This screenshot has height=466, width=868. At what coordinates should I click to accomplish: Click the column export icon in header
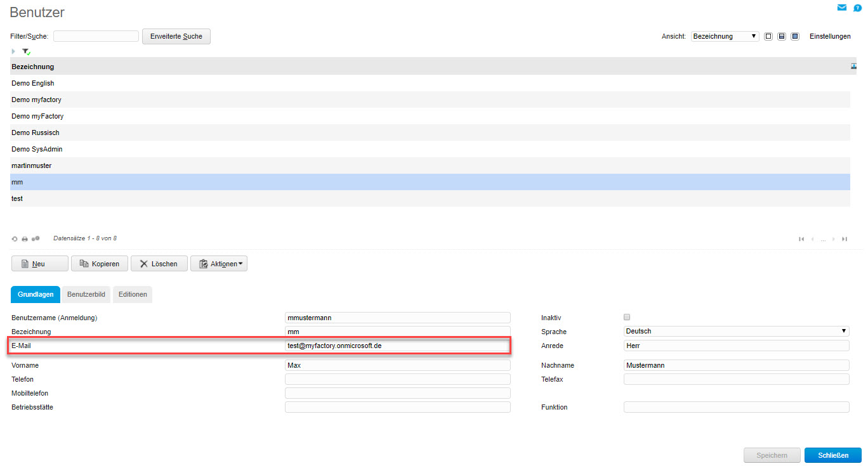[x=854, y=67]
